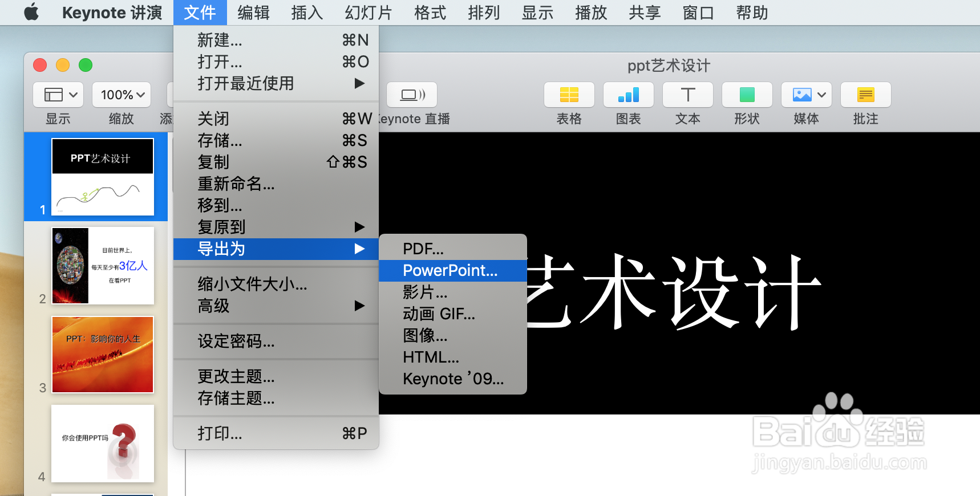Image resolution: width=980 pixels, height=496 pixels.
Task: Export as Keynote '09… from submenu
Action: click(x=453, y=379)
